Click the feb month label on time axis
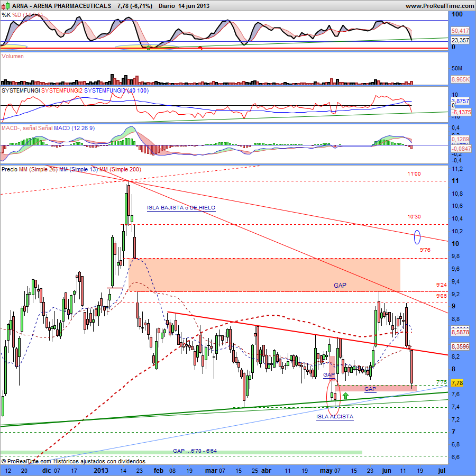The image size is (476, 476). [159, 471]
